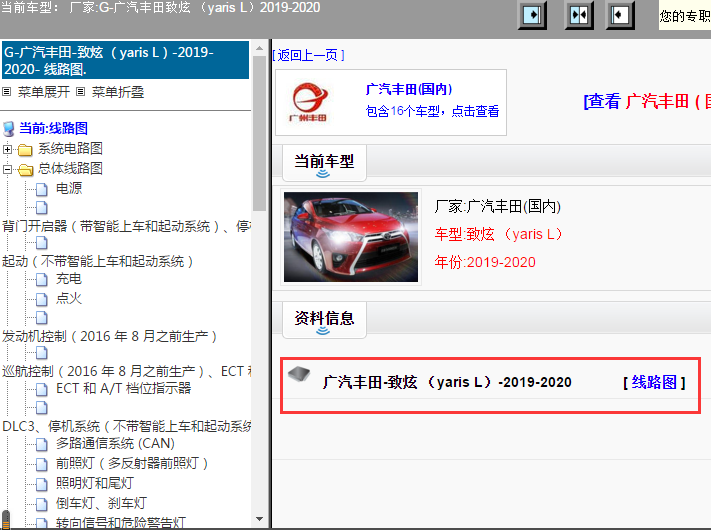Screen dimensions: 711x530
Task: Click the split-both-panels layout icon
Action: pyautogui.click(x=579, y=15)
